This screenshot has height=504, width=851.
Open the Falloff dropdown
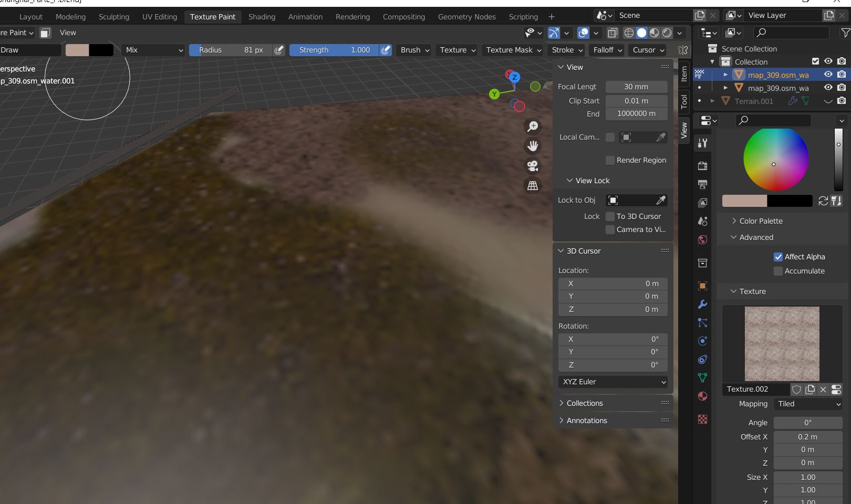point(607,50)
